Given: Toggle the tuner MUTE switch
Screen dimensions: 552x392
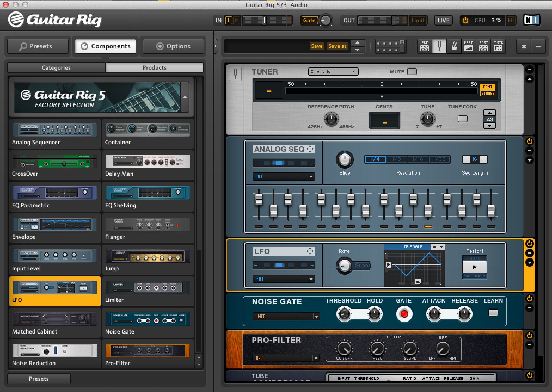Looking at the screenshot, I should [x=412, y=72].
